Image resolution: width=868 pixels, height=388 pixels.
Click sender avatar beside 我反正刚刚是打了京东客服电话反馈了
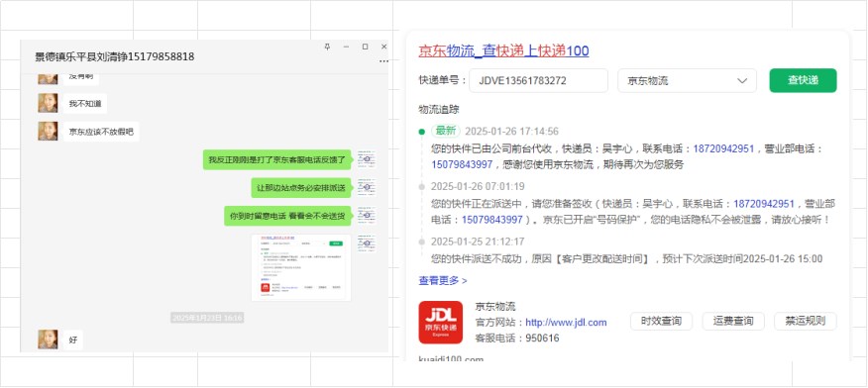(x=367, y=159)
